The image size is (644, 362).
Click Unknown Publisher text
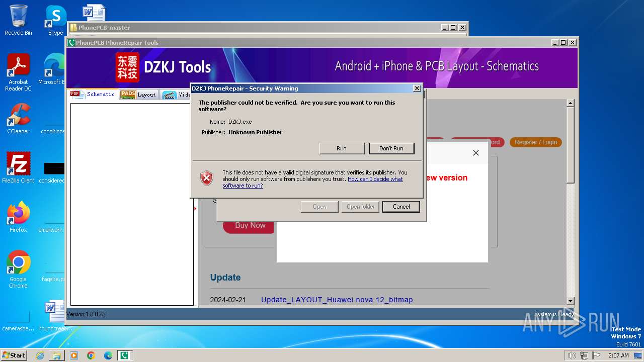click(x=256, y=132)
